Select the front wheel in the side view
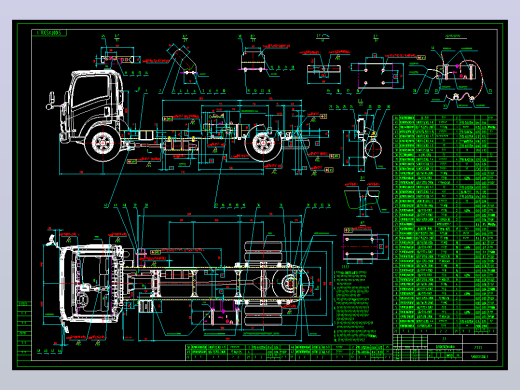The image size is (520, 390). click(102, 143)
